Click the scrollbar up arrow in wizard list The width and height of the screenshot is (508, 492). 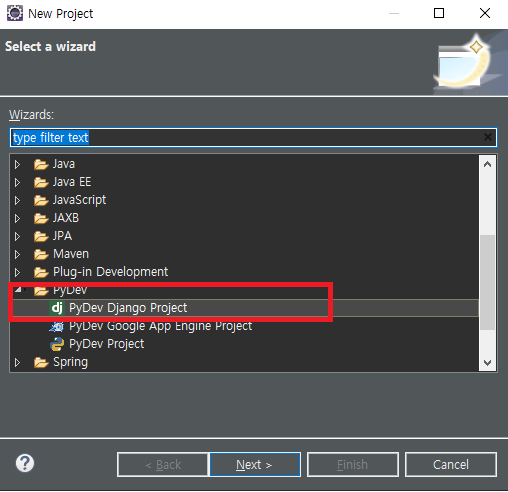tap(487, 164)
